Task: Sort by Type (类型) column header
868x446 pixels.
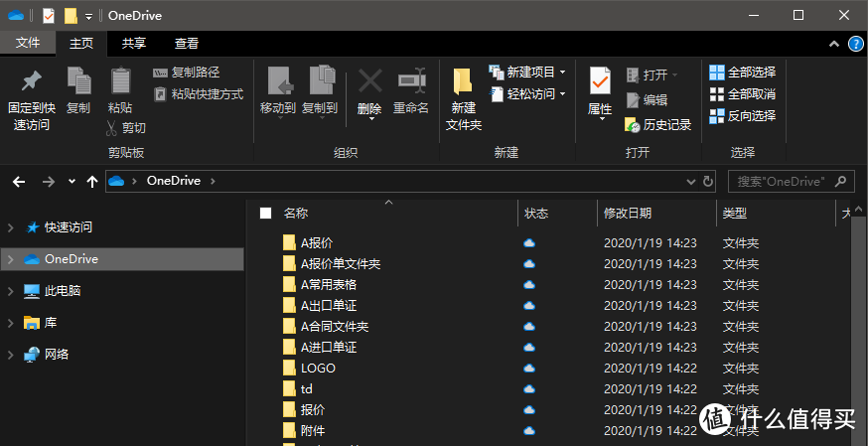Action: [x=734, y=213]
